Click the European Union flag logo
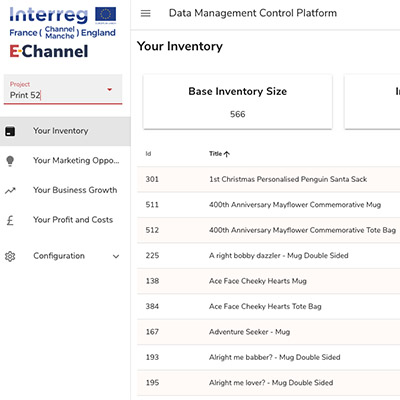 [x=106, y=15]
